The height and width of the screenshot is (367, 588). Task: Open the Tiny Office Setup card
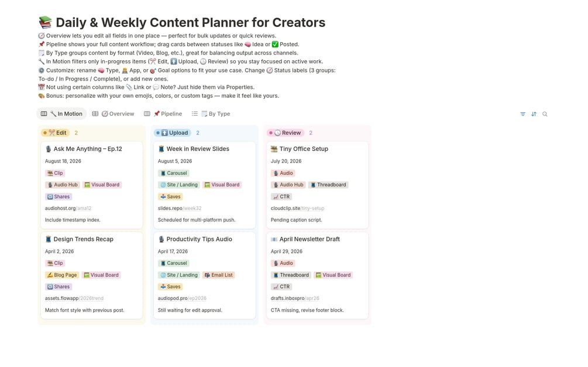pos(304,149)
